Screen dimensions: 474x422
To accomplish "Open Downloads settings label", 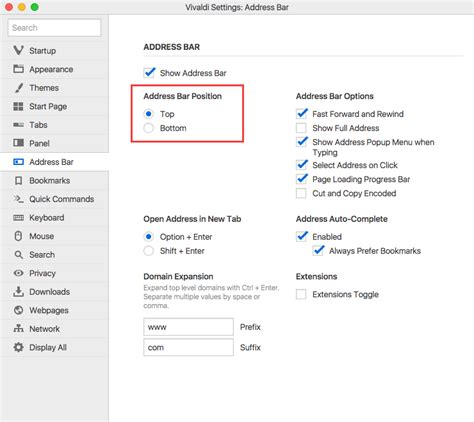I will pyautogui.click(x=50, y=292).
